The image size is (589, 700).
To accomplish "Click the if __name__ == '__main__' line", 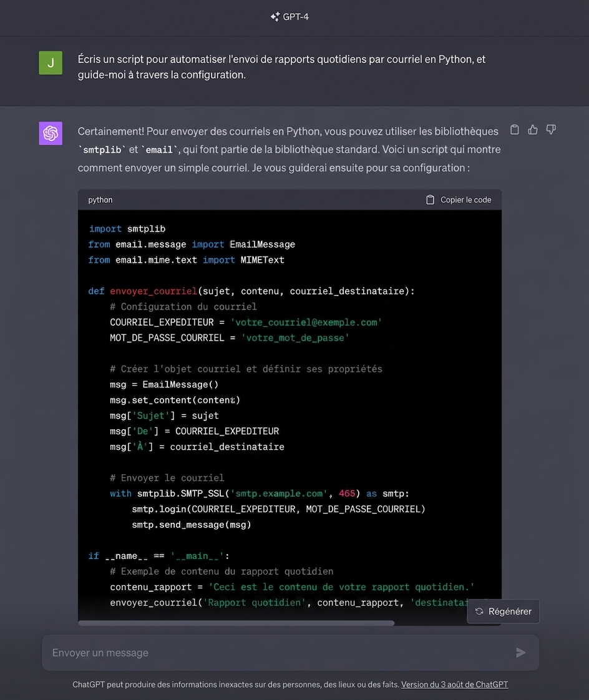I will (x=158, y=557).
